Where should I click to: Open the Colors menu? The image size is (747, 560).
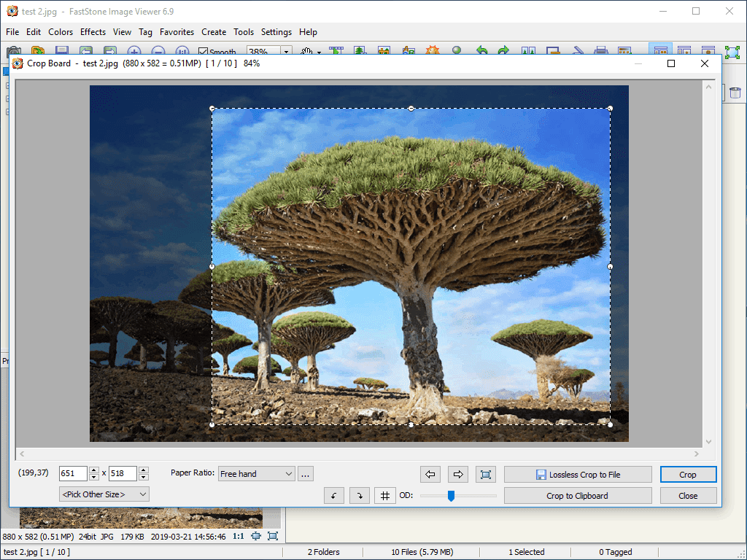click(x=61, y=32)
